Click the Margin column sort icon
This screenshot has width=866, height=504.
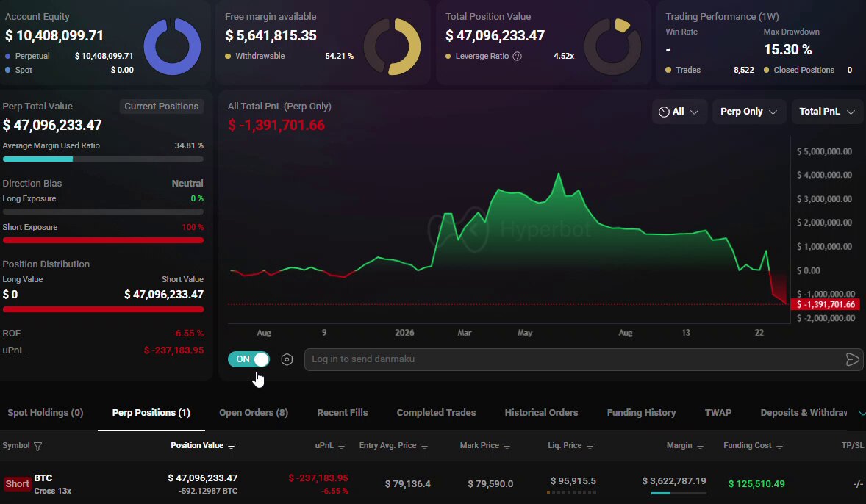(701, 446)
